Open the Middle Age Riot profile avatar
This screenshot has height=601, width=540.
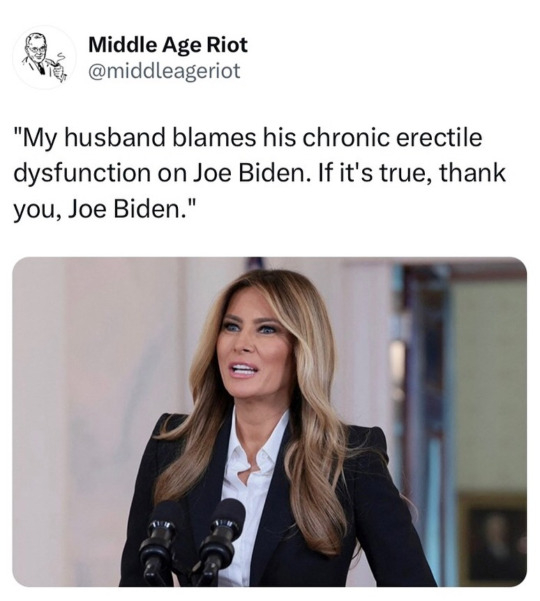44,58
